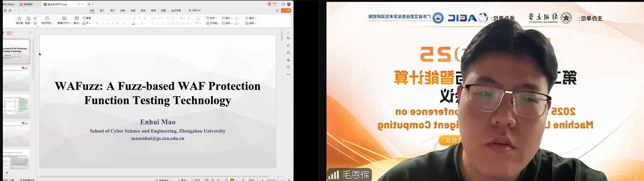This screenshot has height=181, width=644.
Task: Switch to the Transitions (切换) ribbon tab
Action: pyautogui.click(x=123, y=10)
